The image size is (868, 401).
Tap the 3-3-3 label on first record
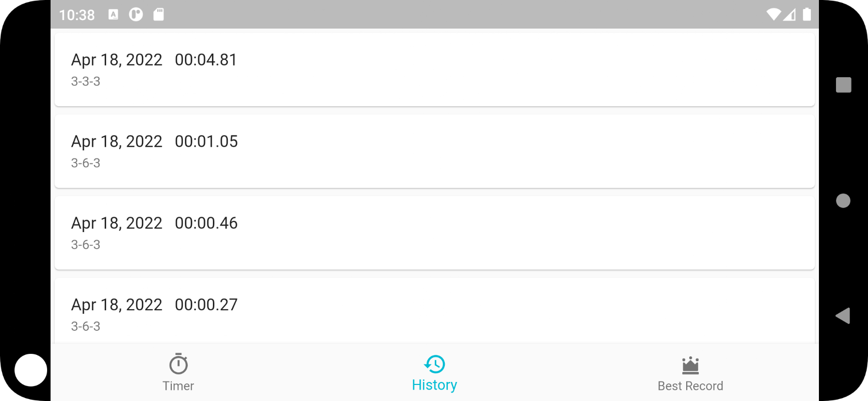coord(86,81)
